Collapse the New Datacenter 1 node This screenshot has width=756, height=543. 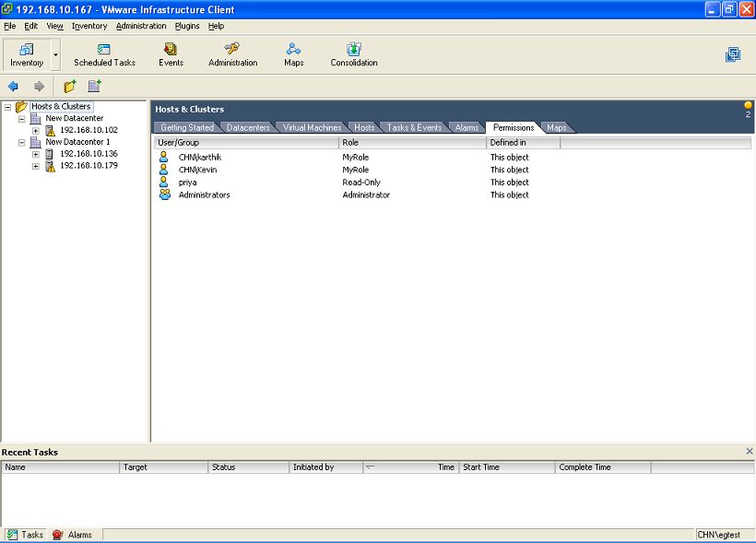click(22, 142)
